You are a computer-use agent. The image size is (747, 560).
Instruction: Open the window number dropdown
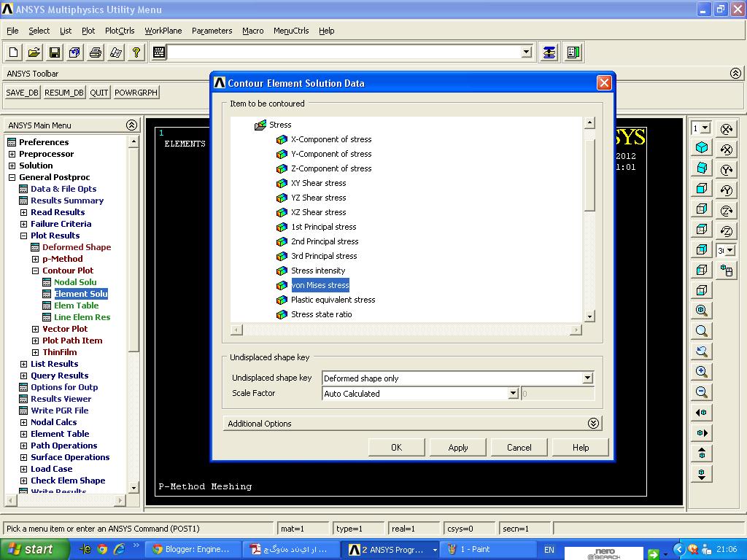pyautogui.click(x=705, y=128)
